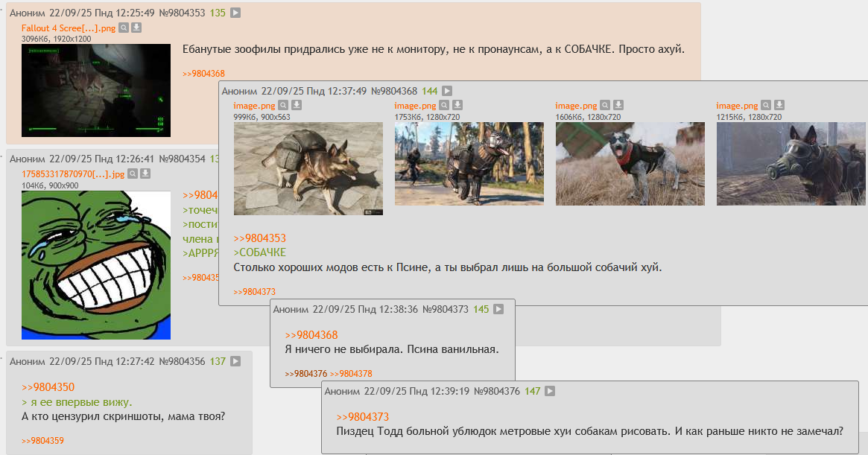Search image icon next to Fallout 4 Scree[...].png
The width and height of the screenshot is (868, 455).
coord(124,28)
